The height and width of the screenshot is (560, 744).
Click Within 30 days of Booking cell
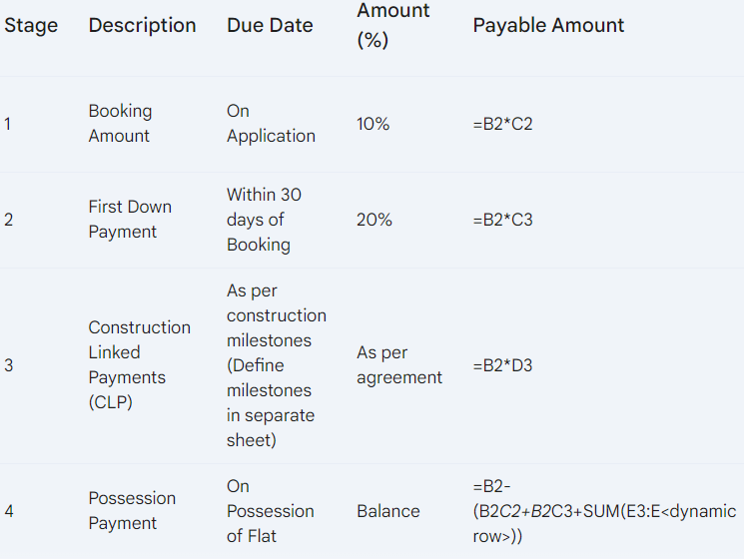264,220
